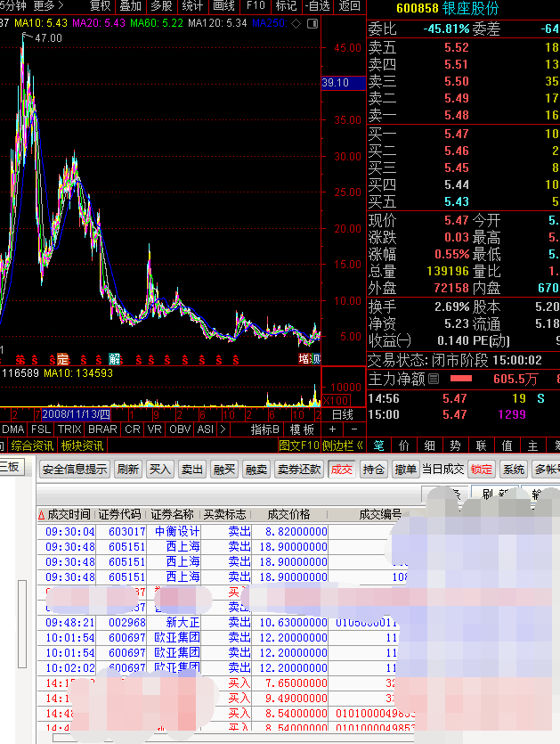Click the 卖券还款 button

(x=299, y=470)
